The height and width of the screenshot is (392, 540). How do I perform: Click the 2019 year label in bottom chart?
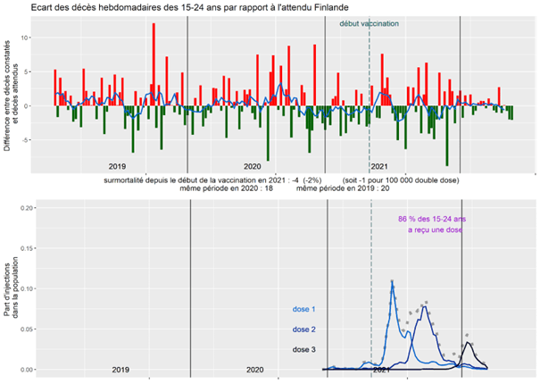pos(117,369)
